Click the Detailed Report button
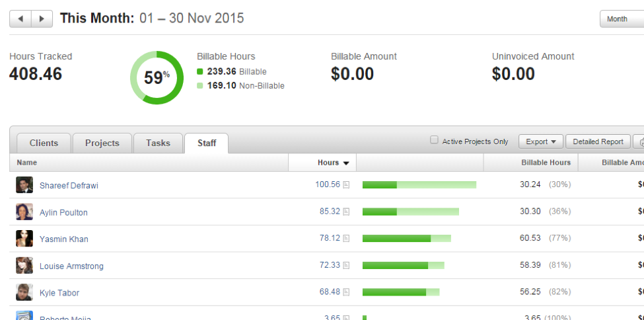The height and width of the screenshot is (320, 644). [598, 141]
